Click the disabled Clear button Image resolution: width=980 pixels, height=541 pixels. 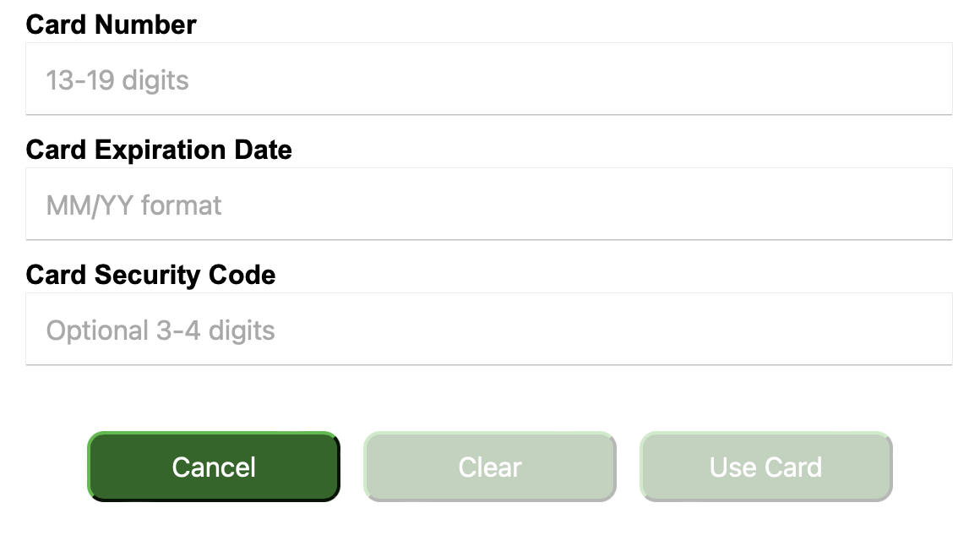490,467
